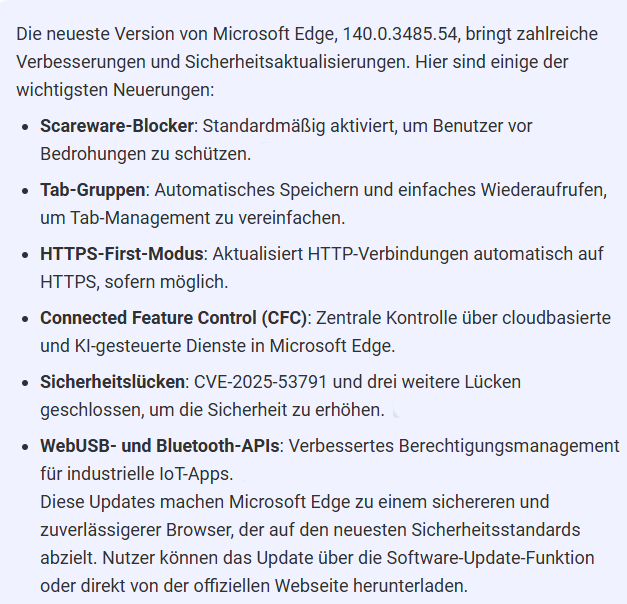Click the bold Tab-Gruppen heading
627x604 pixels.
click(92, 189)
